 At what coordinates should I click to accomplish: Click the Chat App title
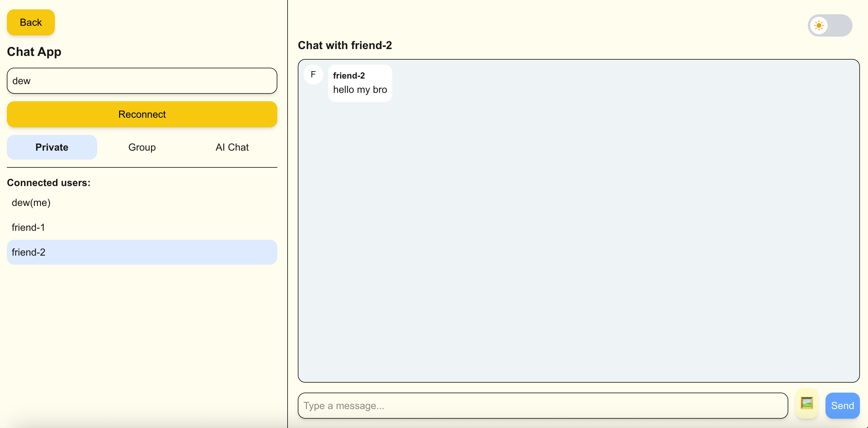pyautogui.click(x=34, y=52)
